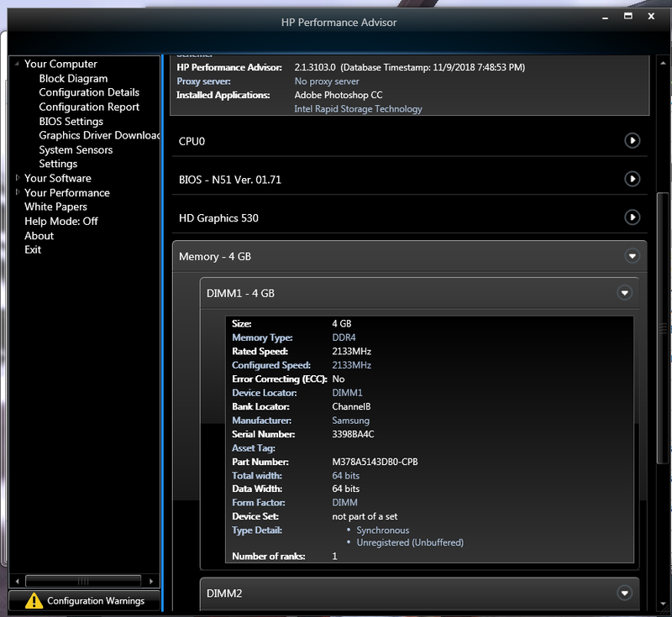View System Sensors
The height and width of the screenshot is (617, 672).
(x=76, y=150)
